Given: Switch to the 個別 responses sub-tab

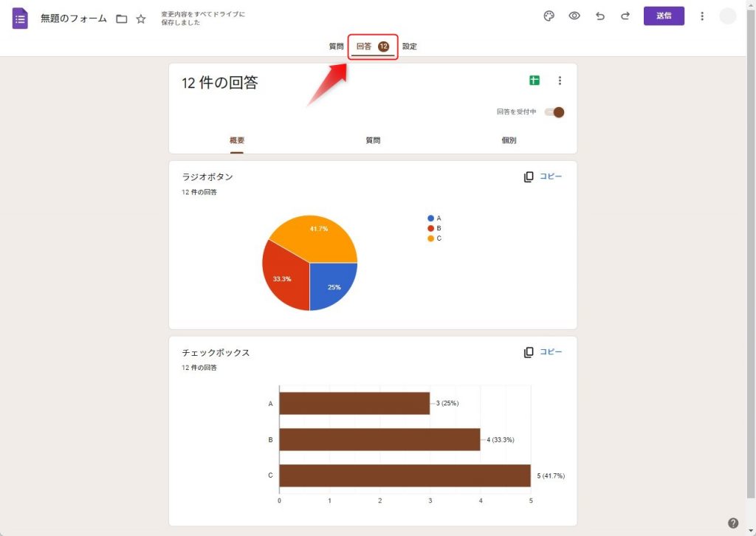Looking at the screenshot, I should click(509, 140).
